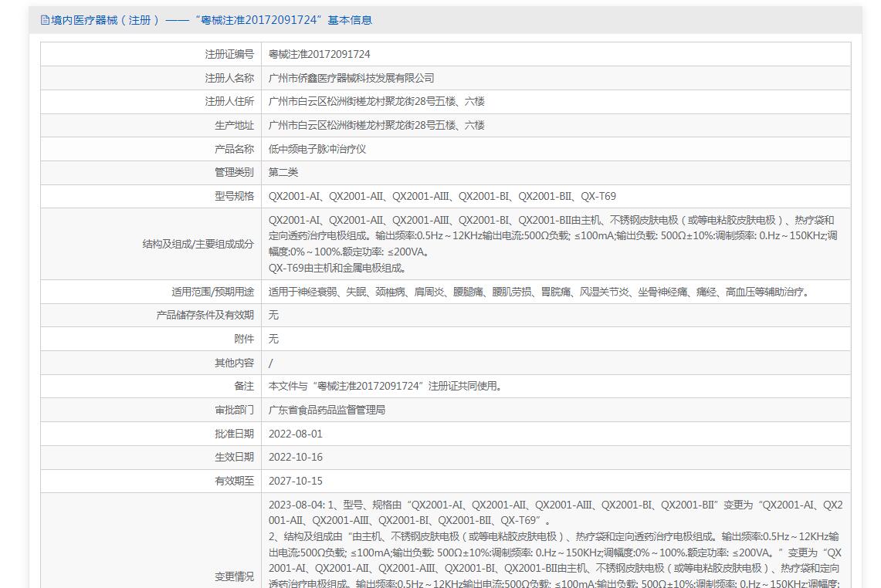The height and width of the screenshot is (588, 881).
Task: Click the 产品储存条件及有效期 row label
Action: click(x=205, y=315)
